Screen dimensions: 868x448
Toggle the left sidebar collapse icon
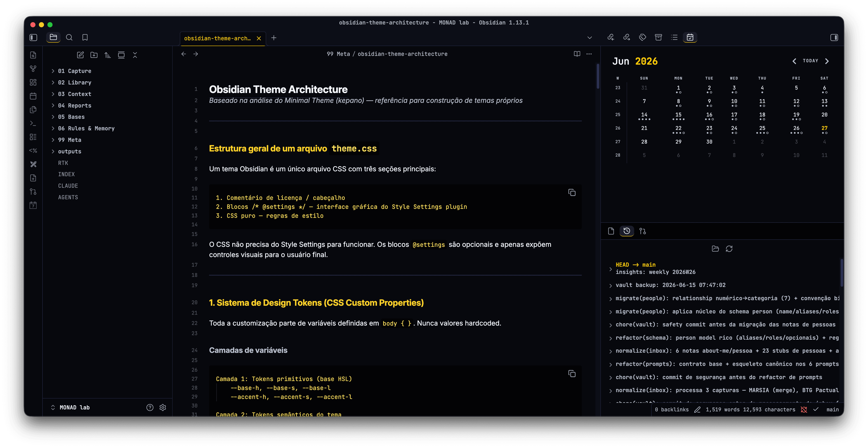pyautogui.click(x=33, y=37)
